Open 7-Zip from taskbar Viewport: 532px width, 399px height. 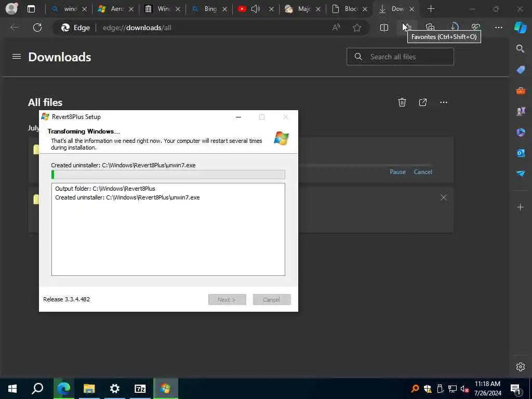pyautogui.click(x=140, y=389)
